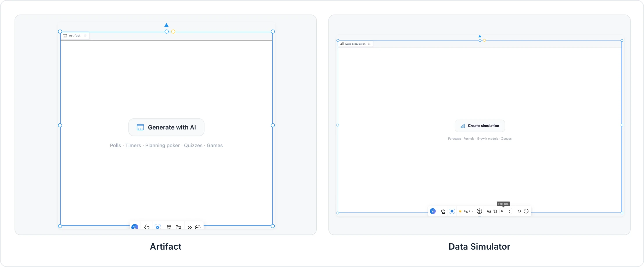Screen dimensions: 644x267
Task: Click the "Planning poker" suggestion text
Action: pos(162,145)
